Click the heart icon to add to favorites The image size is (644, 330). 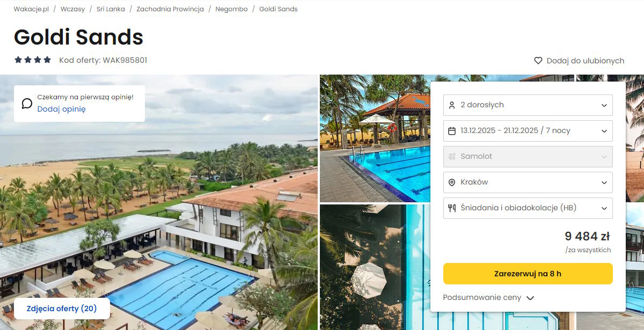[x=538, y=61]
